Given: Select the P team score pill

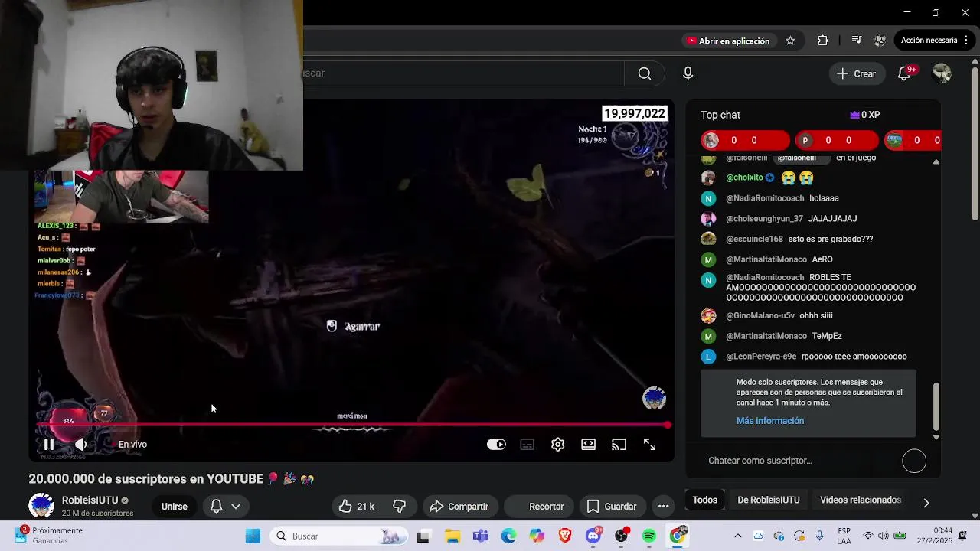Looking at the screenshot, I should 837,140.
